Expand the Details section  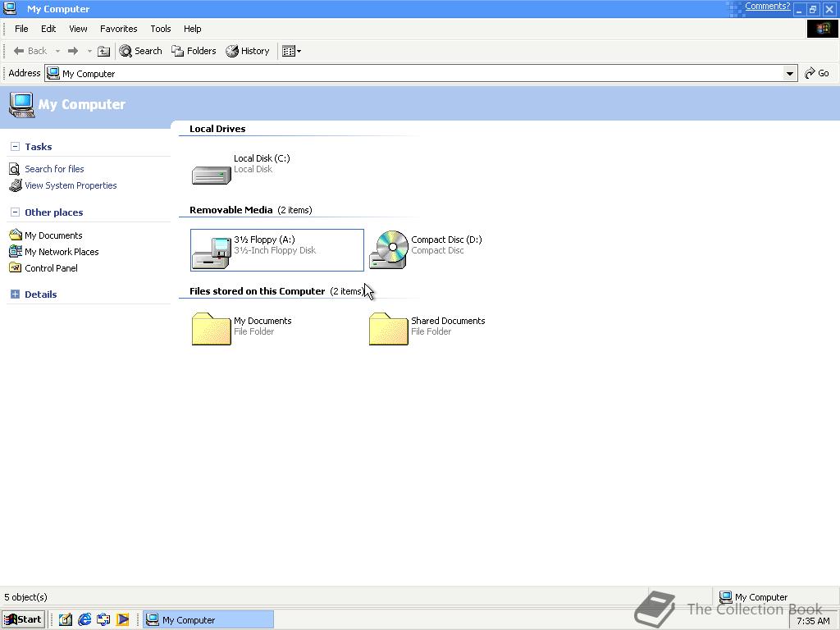(15, 294)
